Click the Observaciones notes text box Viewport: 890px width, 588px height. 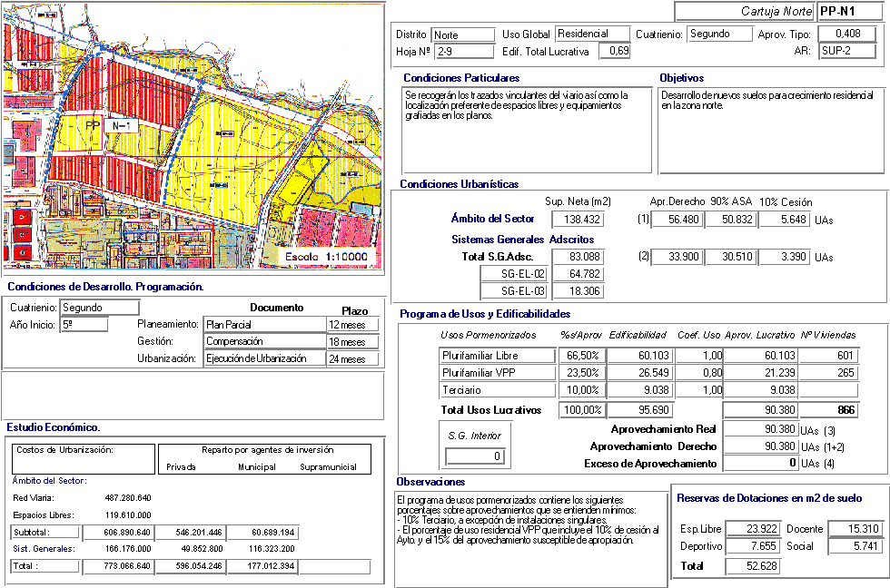tap(529, 538)
